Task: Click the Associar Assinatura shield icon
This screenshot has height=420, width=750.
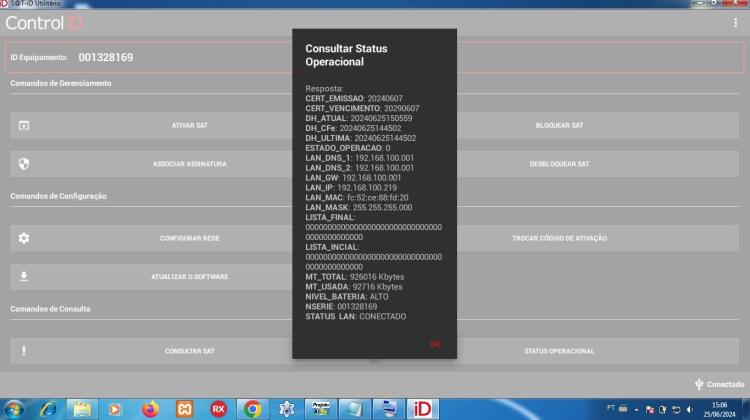Action: click(x=24, y=164)
